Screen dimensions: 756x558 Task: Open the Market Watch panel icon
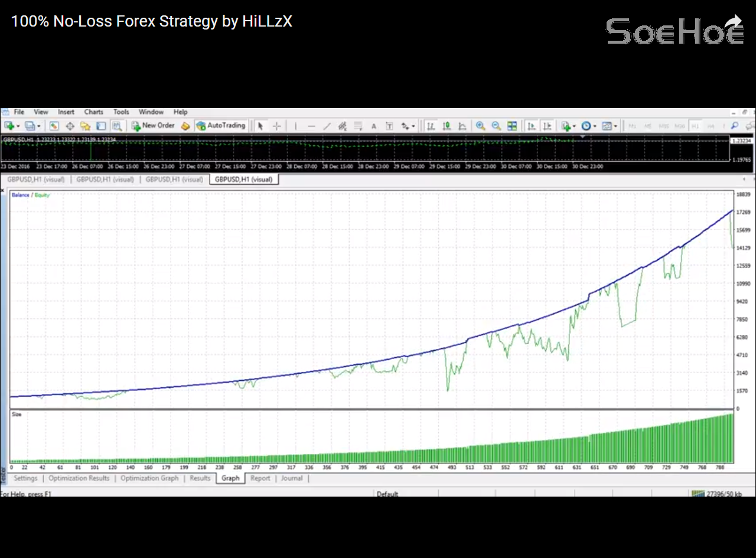click(54, 126)
